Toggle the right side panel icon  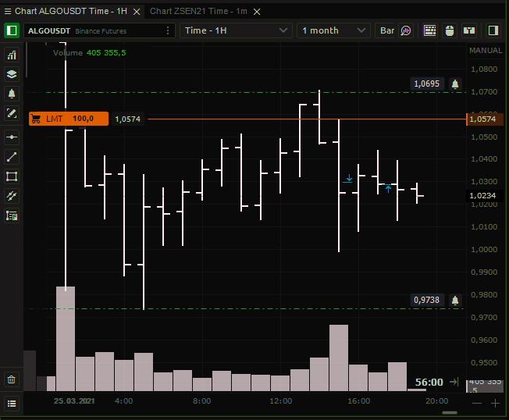point(493,30)
